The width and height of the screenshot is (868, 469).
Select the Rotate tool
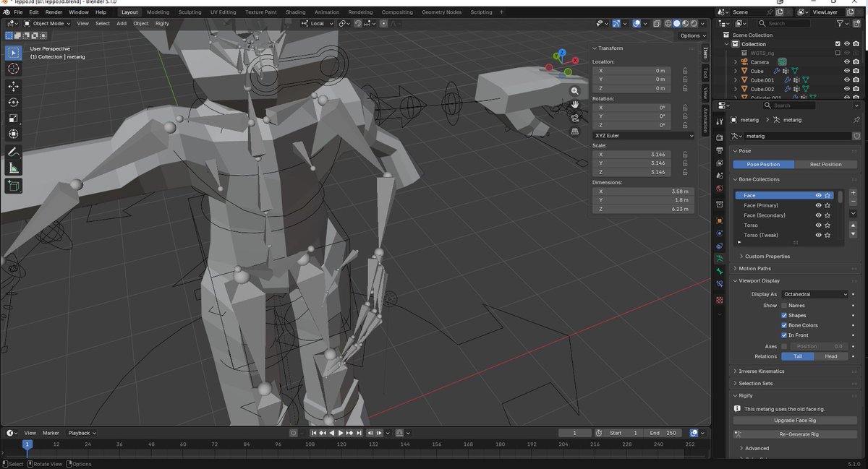[x=14, y=102]
